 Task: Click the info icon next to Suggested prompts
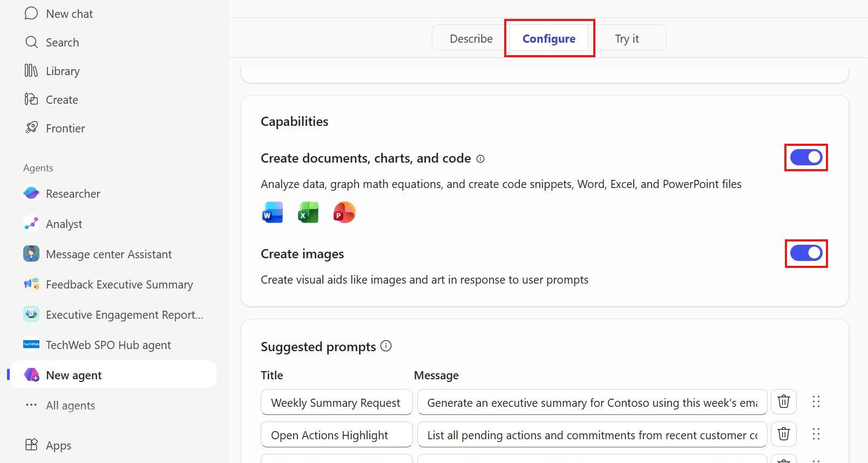pyautogui.click(x=386, y=346)
